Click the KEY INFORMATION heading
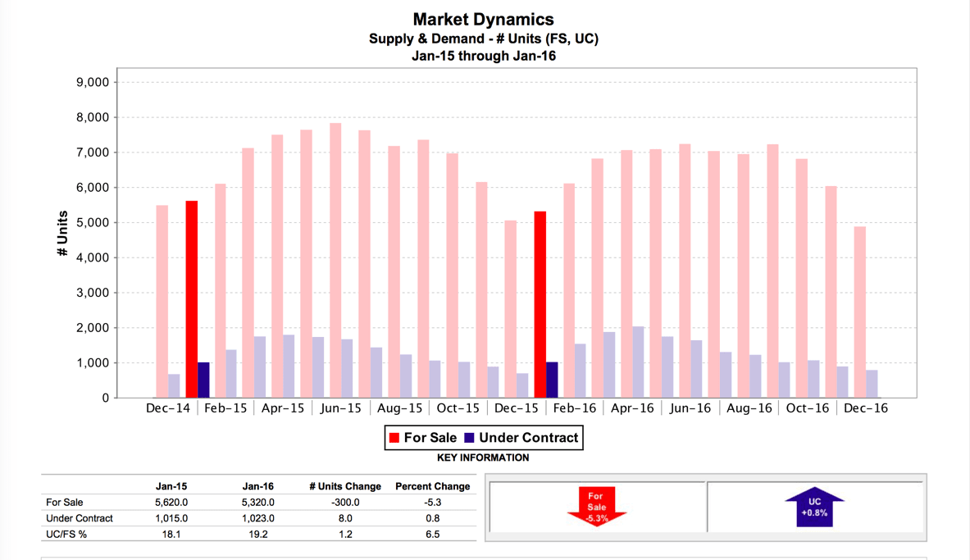Screen dimensions: 970x560 483,458
